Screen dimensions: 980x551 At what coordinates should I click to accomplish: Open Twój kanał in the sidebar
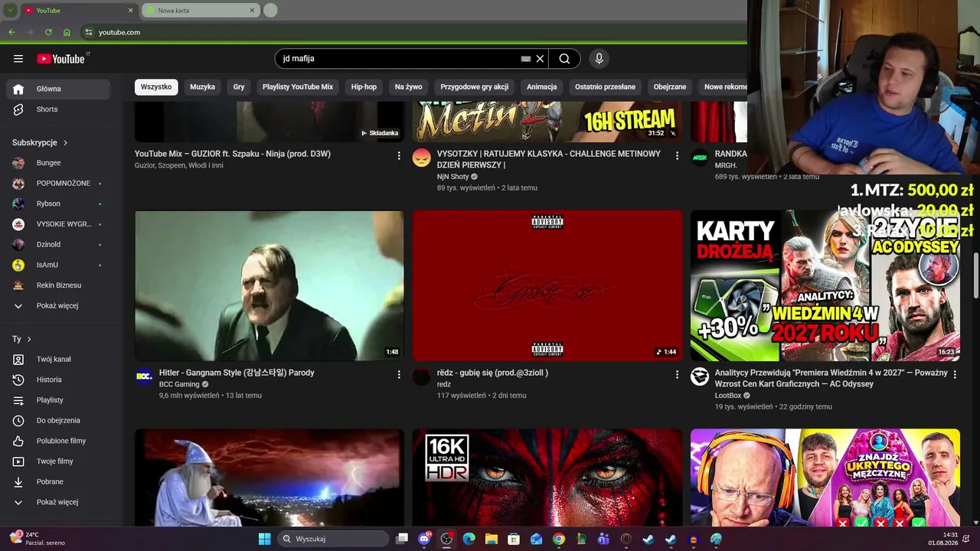pyautogui.click(x=58, y=360)
